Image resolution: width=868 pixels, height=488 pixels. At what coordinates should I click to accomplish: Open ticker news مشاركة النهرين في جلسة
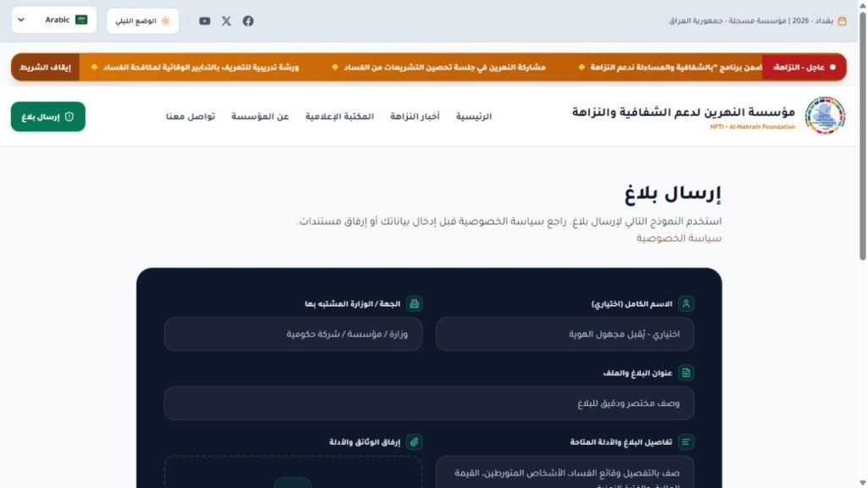pos(444,68)
